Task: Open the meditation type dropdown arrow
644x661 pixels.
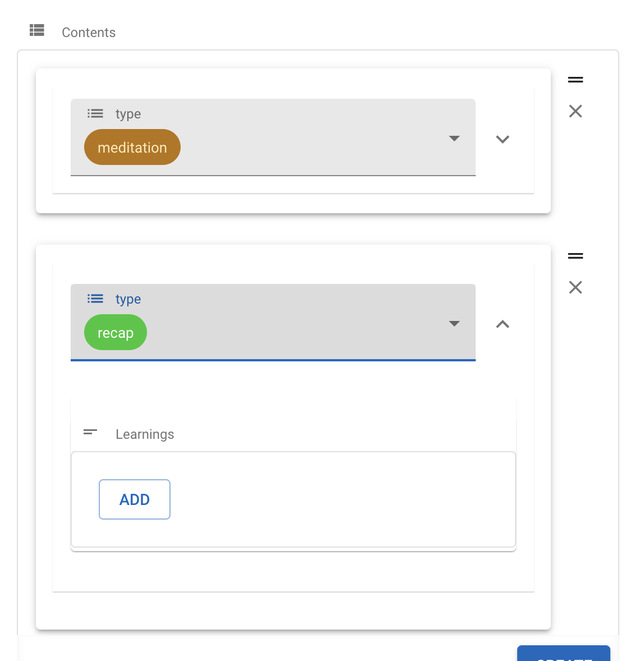Action: tap(454, 138)
